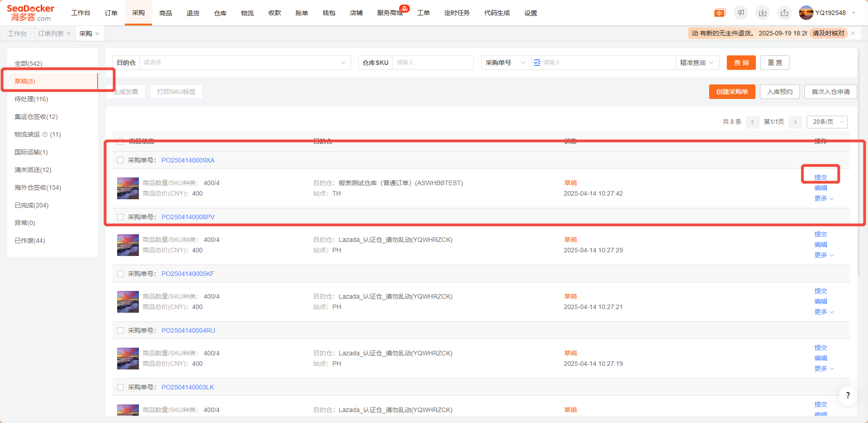868x423 pixels.
Task: Open the help question mark button
Action: (x=848, y=395)
